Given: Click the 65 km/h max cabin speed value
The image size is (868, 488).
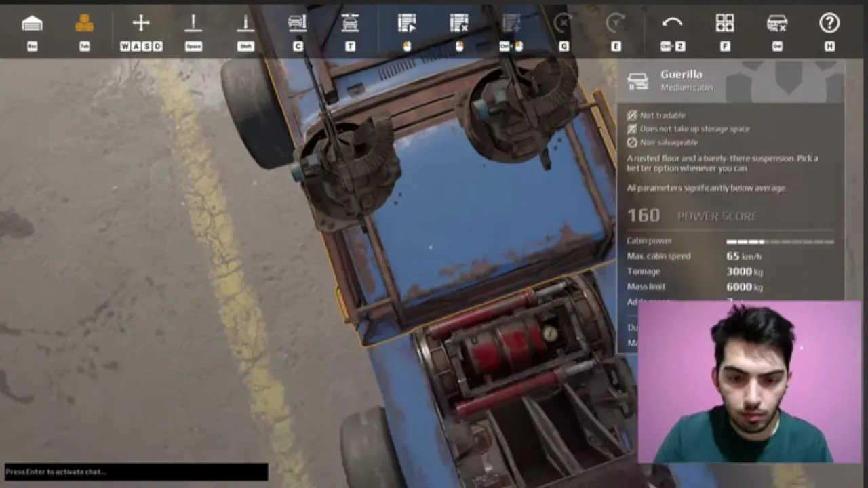Looking at the screenshot, I should pos(744,256).
